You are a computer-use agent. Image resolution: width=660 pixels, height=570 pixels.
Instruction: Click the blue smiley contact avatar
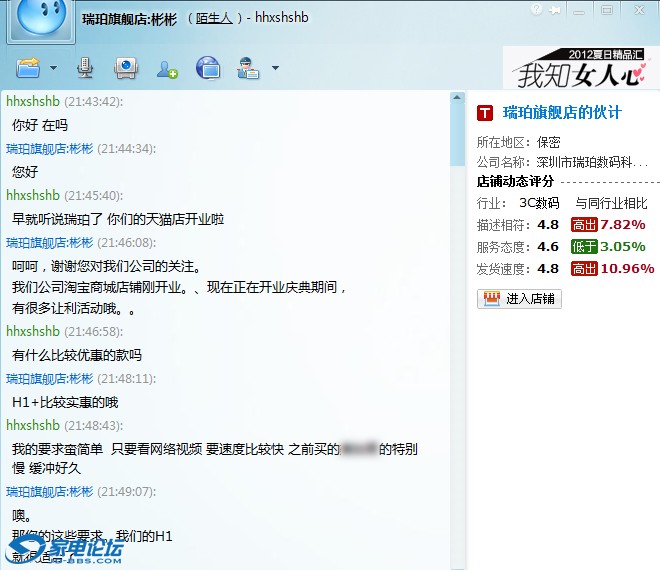click(x=41, y=19)
